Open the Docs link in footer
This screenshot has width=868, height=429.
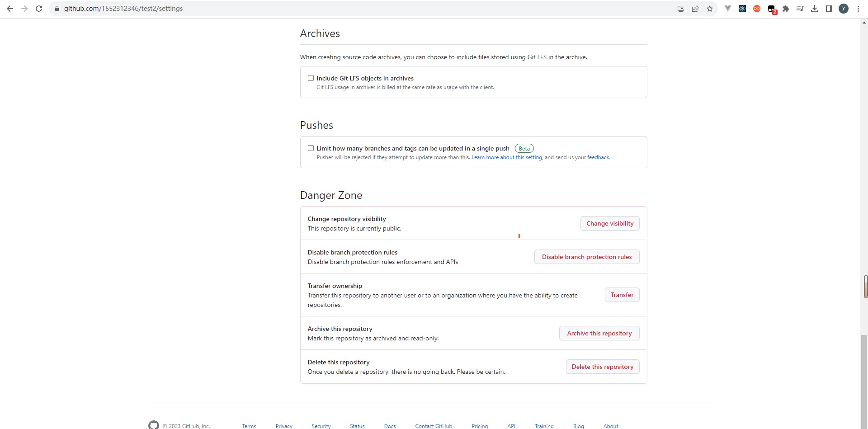pyautogui.click(x=390, y=426)
